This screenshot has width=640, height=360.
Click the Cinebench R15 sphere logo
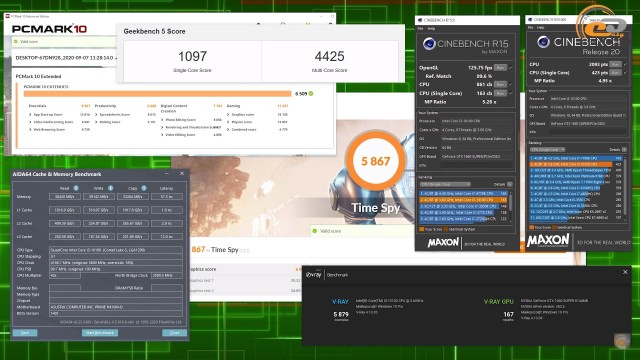(x=429, y=43)
